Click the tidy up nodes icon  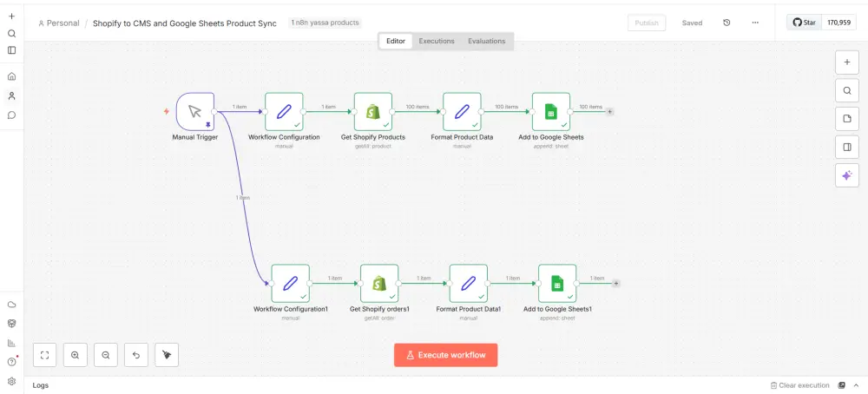tap(166, 355)
